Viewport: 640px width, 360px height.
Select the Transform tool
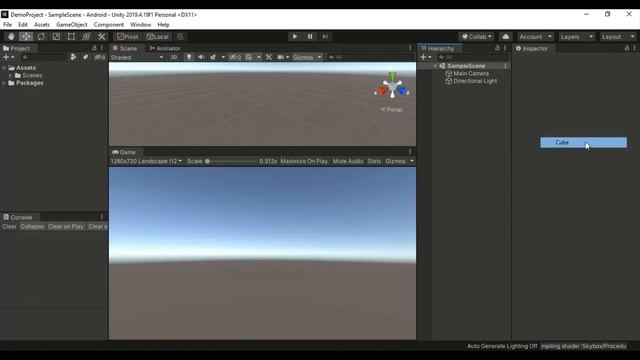87,37
